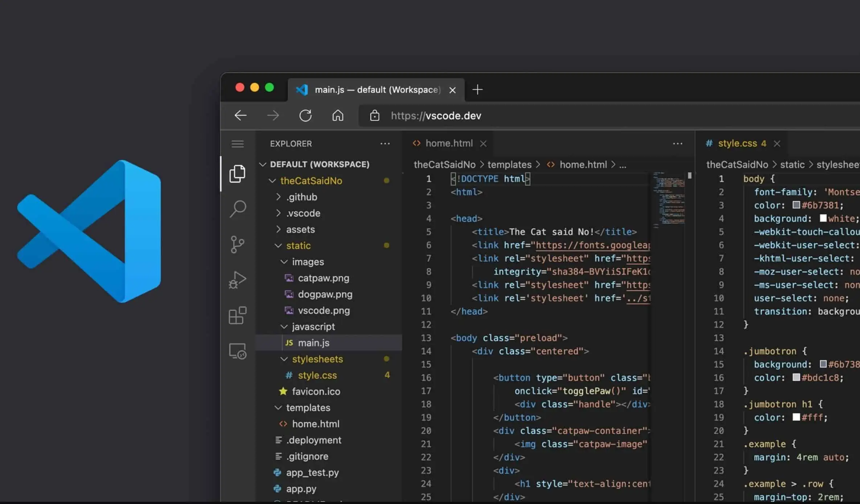
Task: Select the Explorer icon in activity bar
Action: pos(237,174)
